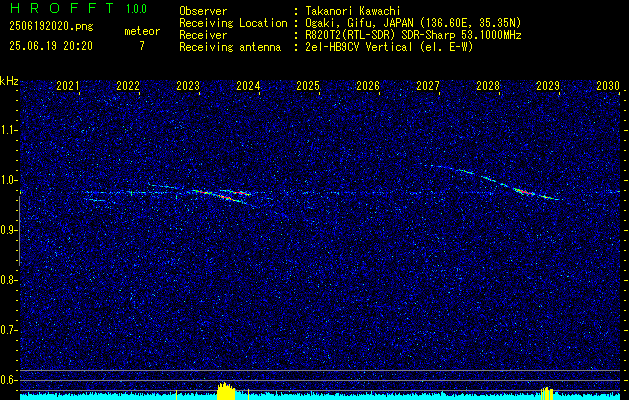This screenshot has height=400, width=629.
Task: Click the 1.0 kHz frequency label
Action: 9,180
